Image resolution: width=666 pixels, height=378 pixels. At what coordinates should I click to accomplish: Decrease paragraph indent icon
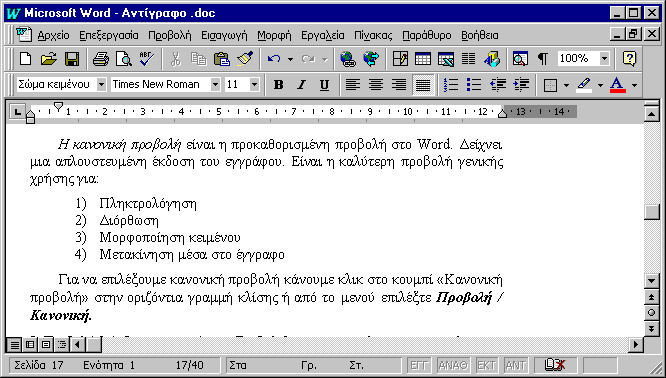click(497, 85)
